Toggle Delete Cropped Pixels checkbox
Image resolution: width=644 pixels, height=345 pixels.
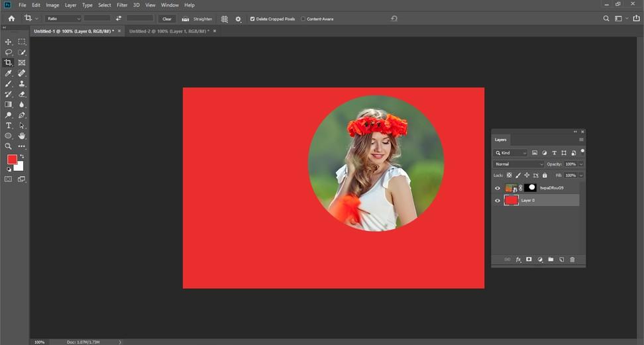(x=252, y=19)
